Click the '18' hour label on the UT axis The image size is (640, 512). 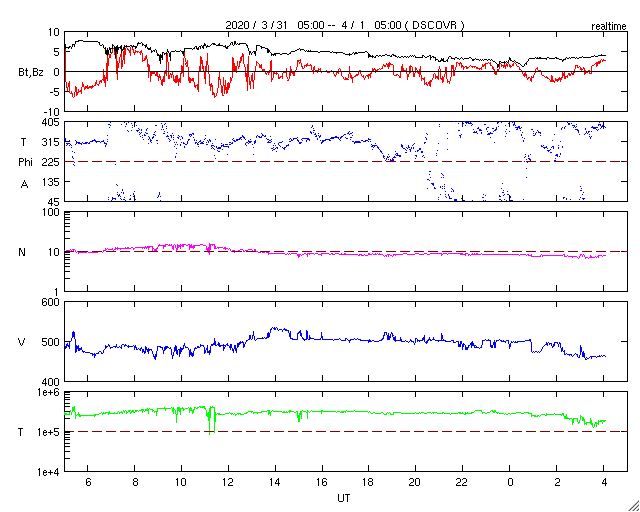[369, 482]
